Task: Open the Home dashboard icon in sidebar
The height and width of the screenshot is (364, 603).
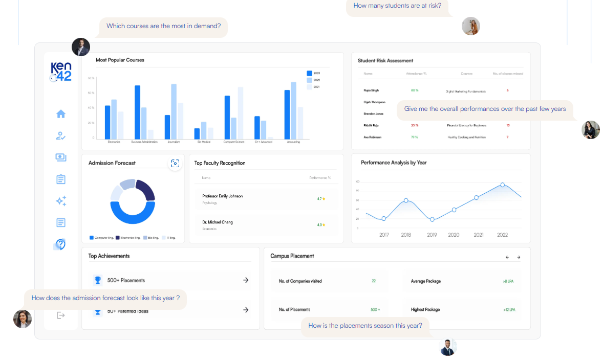Action: (x=61, y=114)
